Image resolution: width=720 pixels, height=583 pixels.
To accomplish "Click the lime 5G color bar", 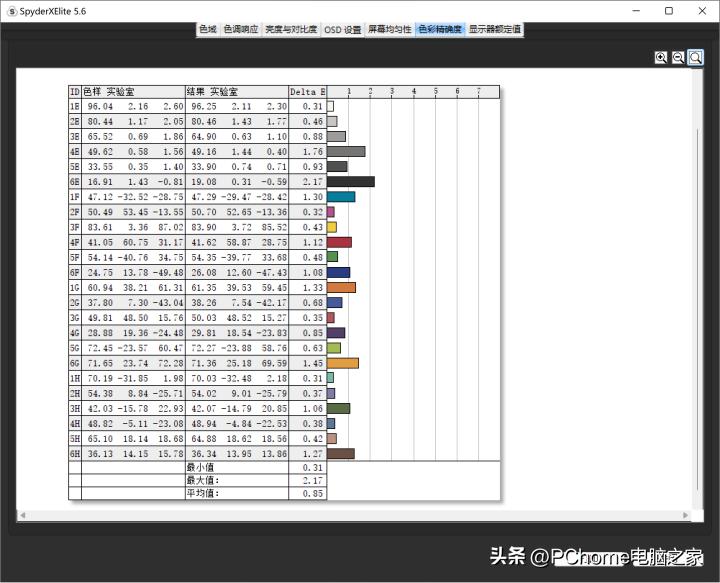I will tap(334, 348).
